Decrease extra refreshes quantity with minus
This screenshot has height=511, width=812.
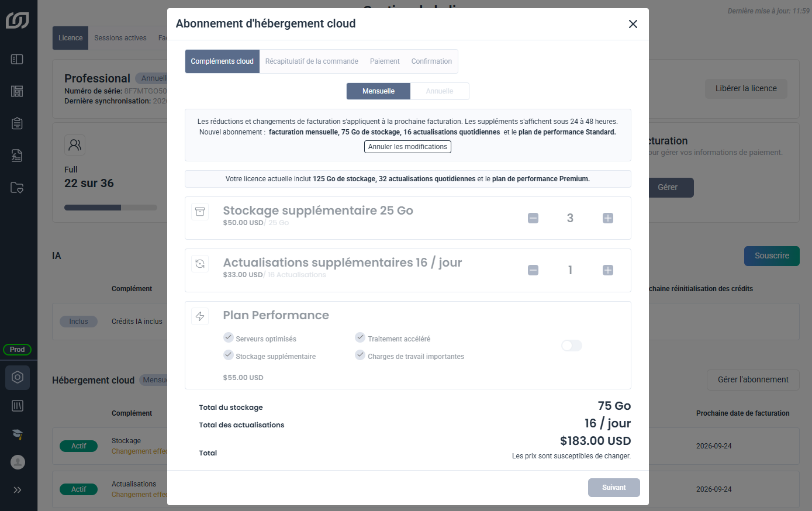point(533,270)
